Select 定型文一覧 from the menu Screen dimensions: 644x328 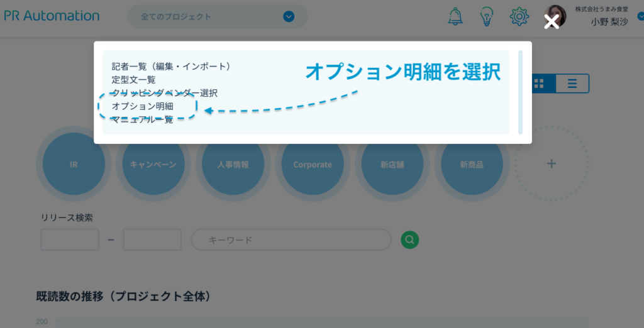click(x=133, y=80)
